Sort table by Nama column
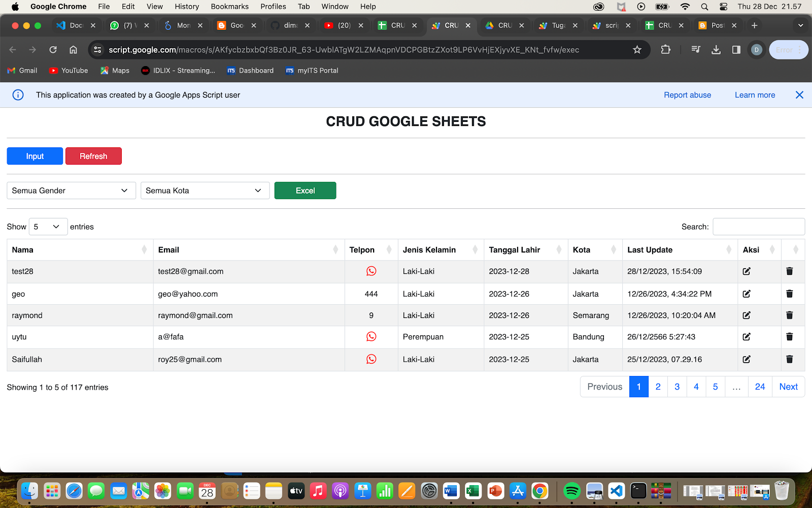This screenshot has width=812, height=508. pyautogui.click(x=80, y=250)
